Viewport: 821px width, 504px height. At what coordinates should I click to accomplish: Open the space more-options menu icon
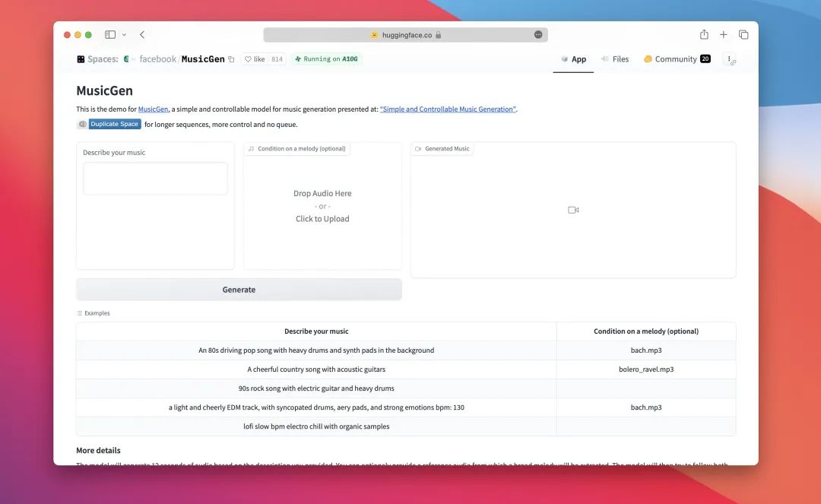click(x=730, y=59)
